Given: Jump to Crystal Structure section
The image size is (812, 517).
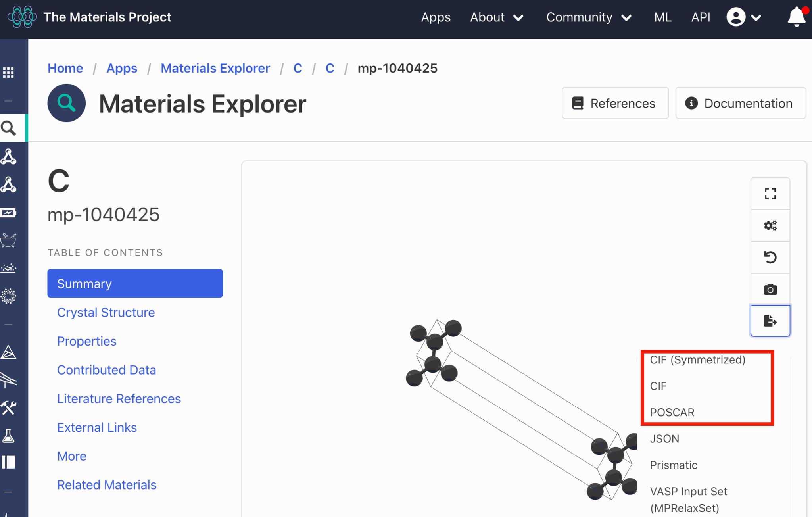Looking at the screenshot, I should tap(106, 312).
